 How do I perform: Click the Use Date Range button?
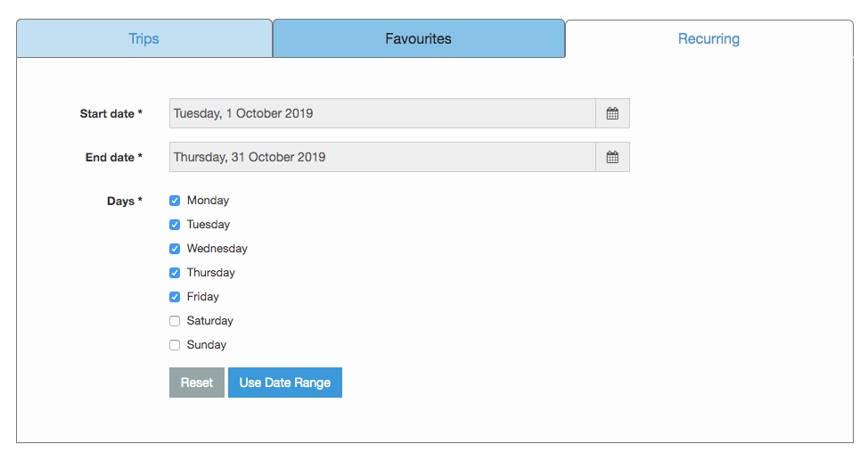(285, 383)
